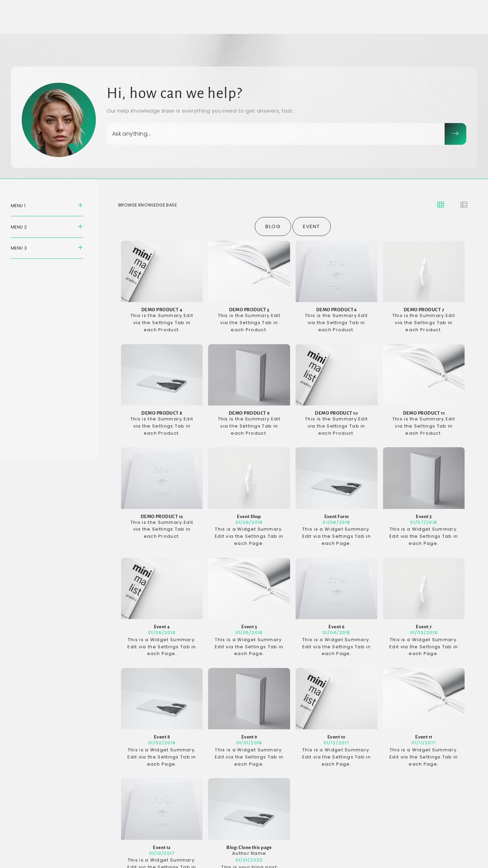Expand Menu 3 with the plus icon
Image resolution: width=488 pixels, height=868 pixels.
click(80, 248)
